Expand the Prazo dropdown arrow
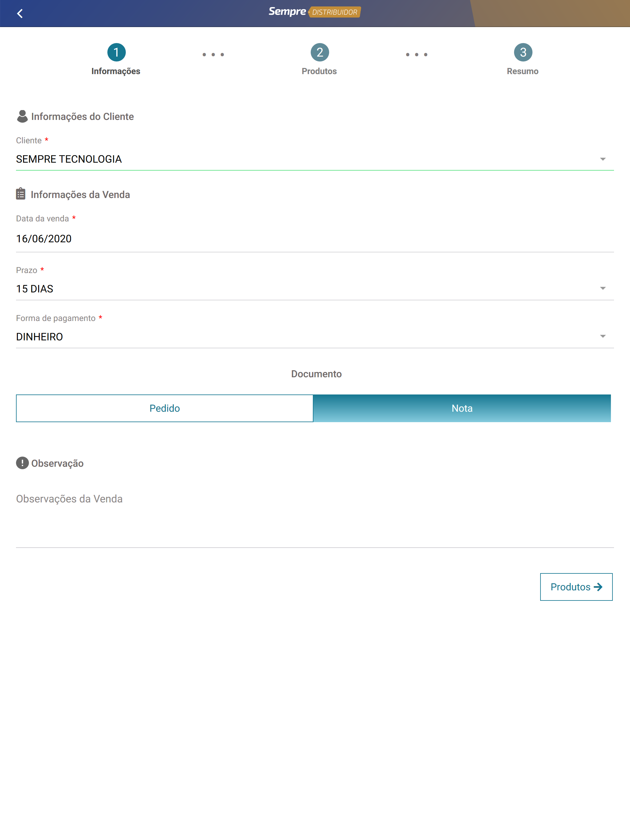The height and width of the screenshot is (840, 630). [x=603, y=289]
